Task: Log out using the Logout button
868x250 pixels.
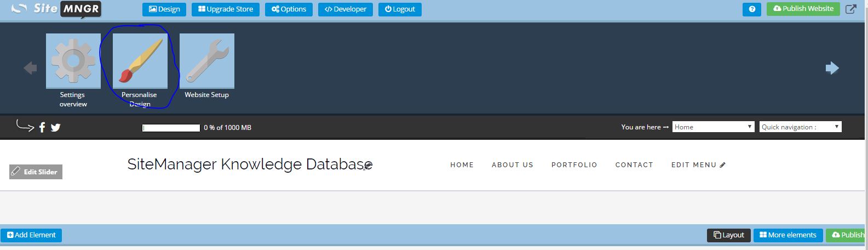Action: tap(400, 9)
